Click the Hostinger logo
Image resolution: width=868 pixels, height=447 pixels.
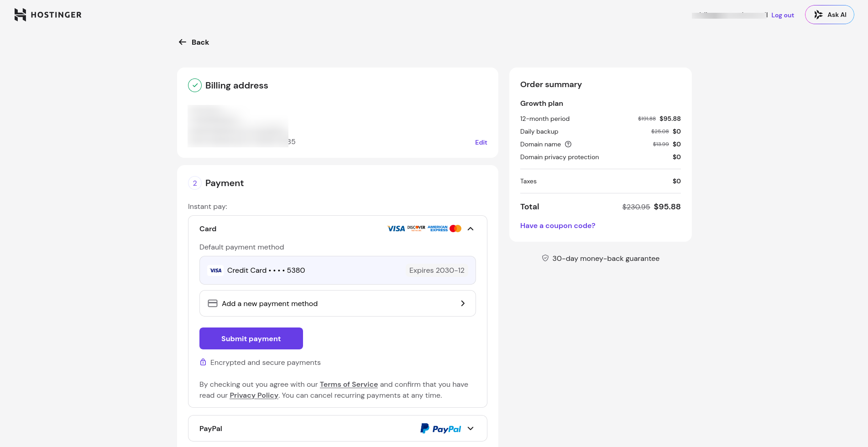point(48,15)
